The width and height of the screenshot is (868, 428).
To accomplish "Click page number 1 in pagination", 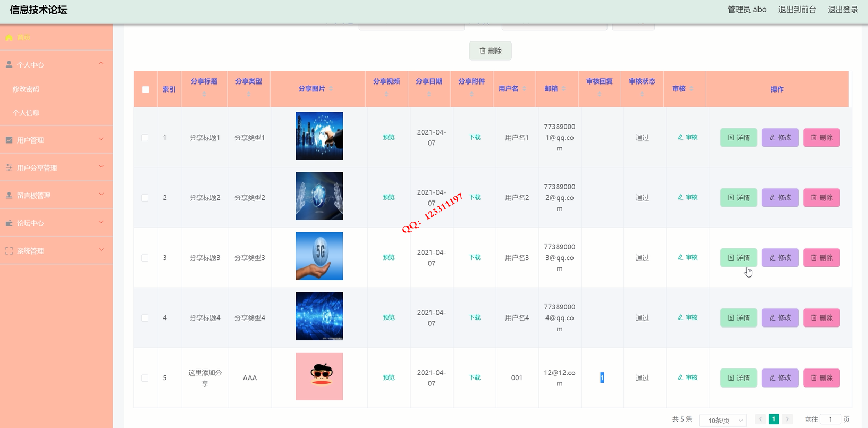I will [774, 419].
